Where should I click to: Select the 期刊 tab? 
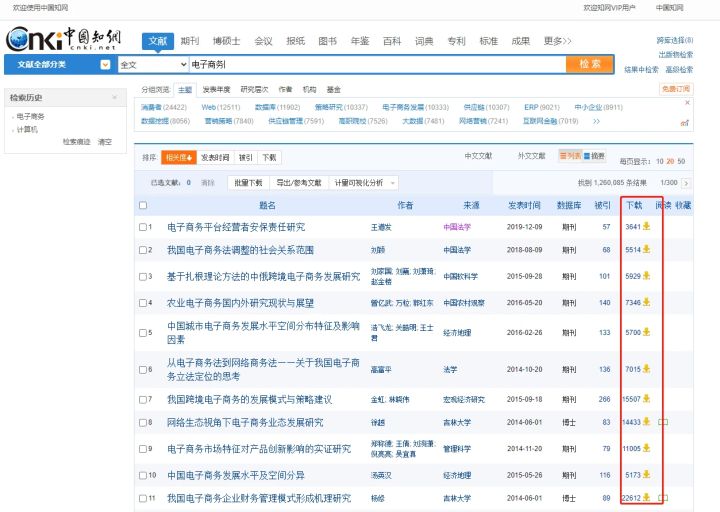pyautogui.click(x=190, y=41)
